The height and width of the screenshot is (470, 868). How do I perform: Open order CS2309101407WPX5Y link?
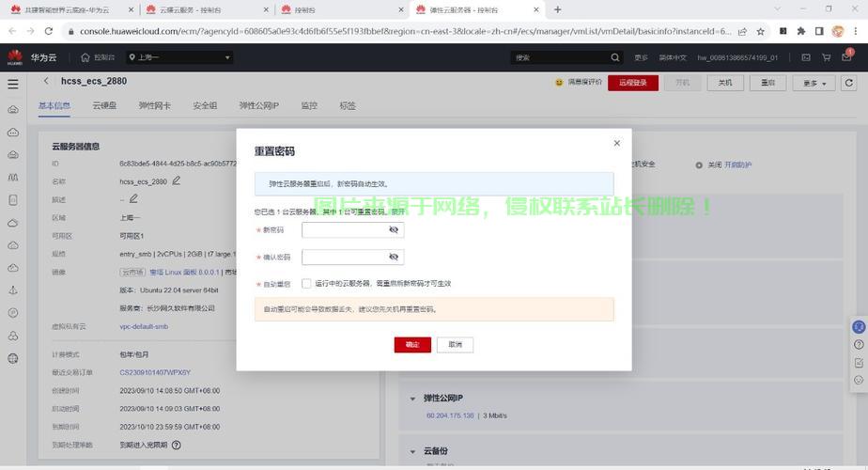[x=155, y=372]
